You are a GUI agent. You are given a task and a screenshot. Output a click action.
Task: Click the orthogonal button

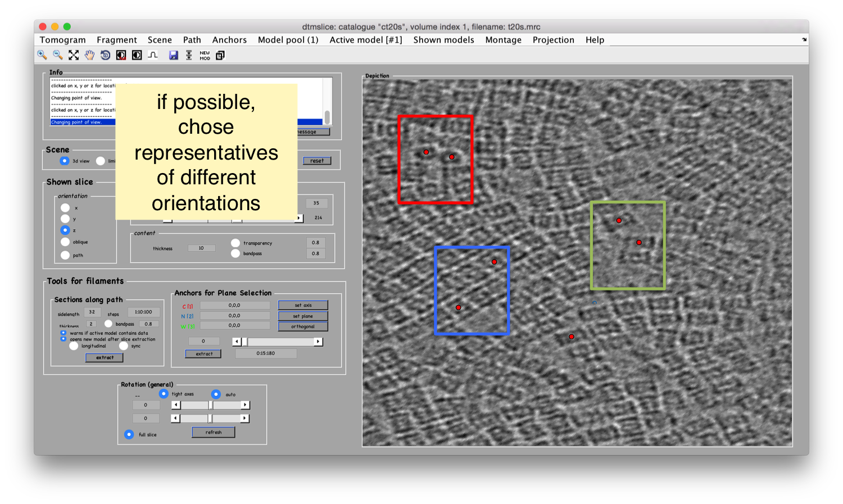pos(303,326)
